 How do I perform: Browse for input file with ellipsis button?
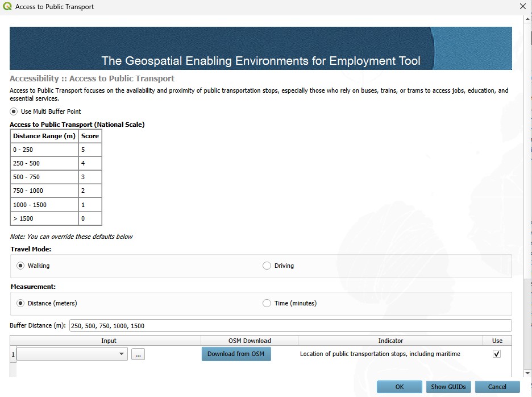(138, 354)
